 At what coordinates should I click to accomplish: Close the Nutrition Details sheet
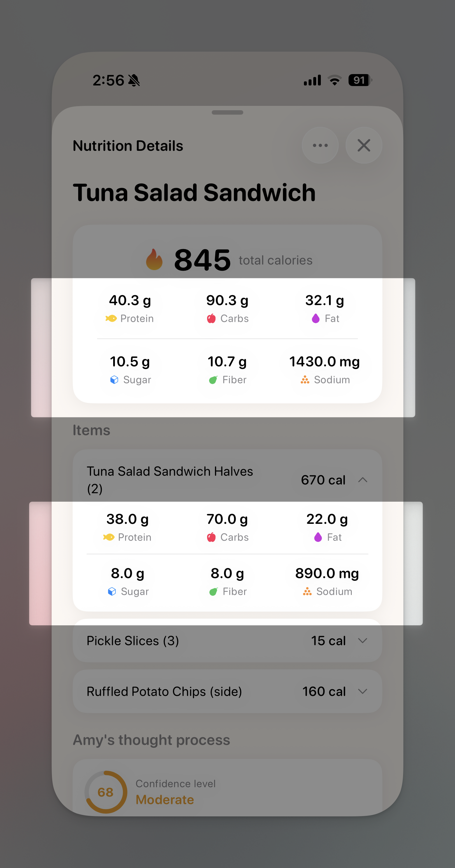coord(364,146)
